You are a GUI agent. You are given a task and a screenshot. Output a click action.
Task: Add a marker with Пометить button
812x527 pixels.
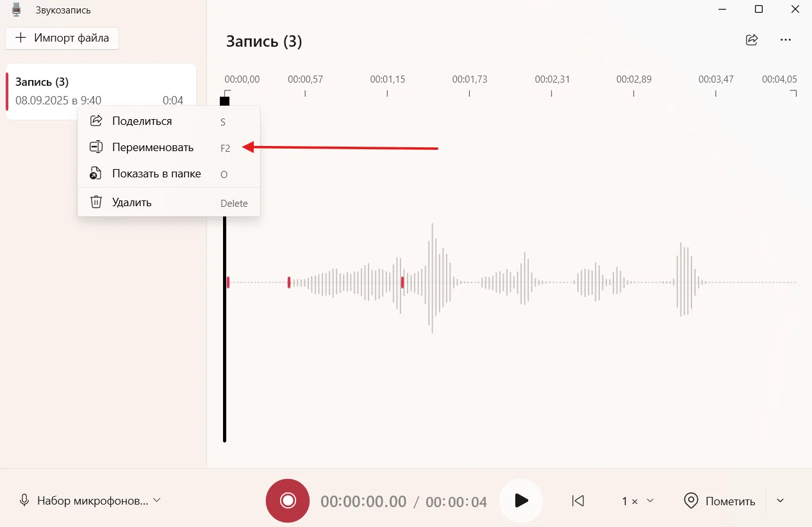(x=719, y=501)
